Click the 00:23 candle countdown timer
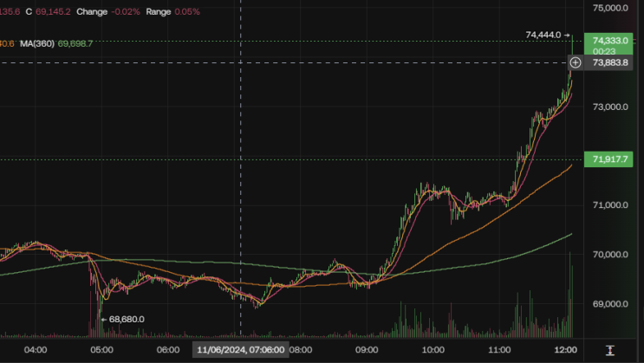Image resolution: width=644 pixels, height=363 pixels. point(604,51)
